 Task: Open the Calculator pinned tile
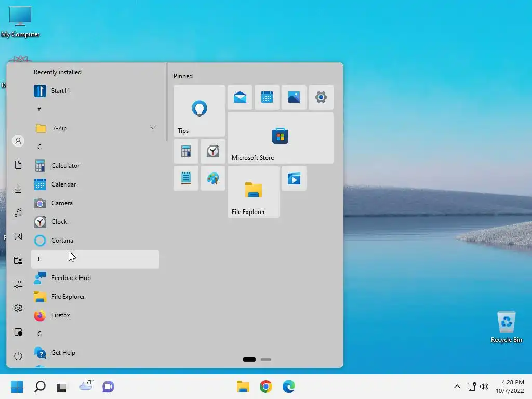(x=185, y=151)
